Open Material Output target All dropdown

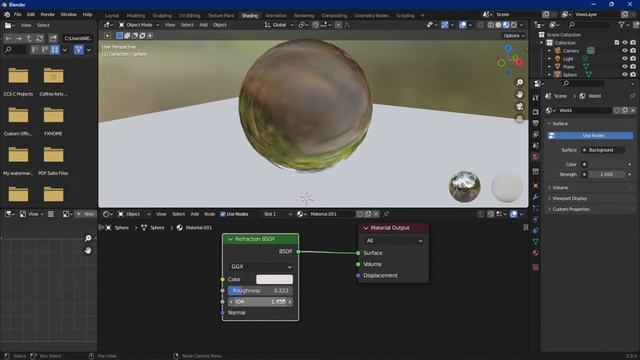click(x=394, y=241)
